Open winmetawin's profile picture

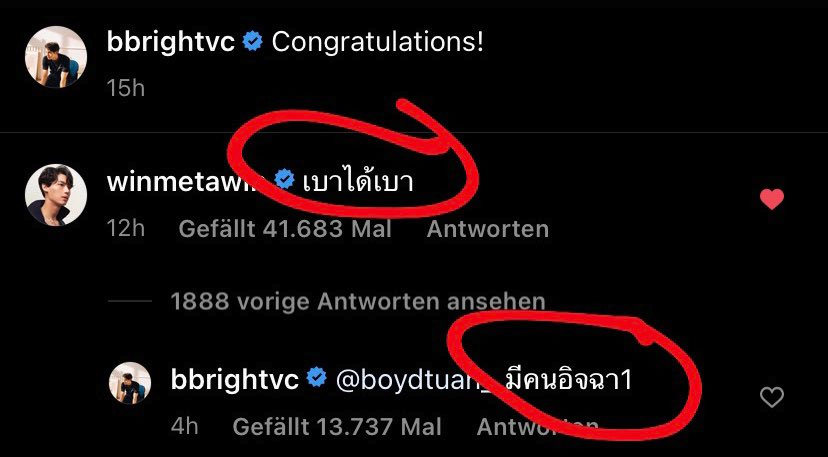(x=55, y=195)
